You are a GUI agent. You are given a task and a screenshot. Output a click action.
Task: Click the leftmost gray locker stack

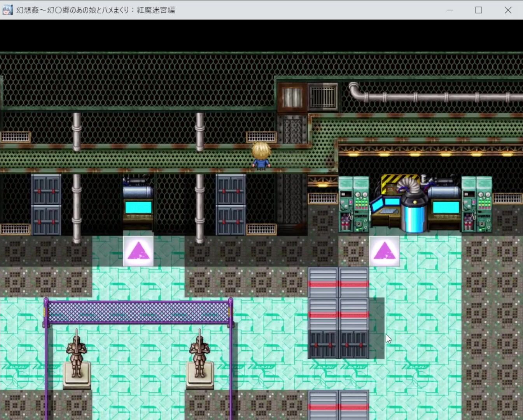click(x=46, y=205)
